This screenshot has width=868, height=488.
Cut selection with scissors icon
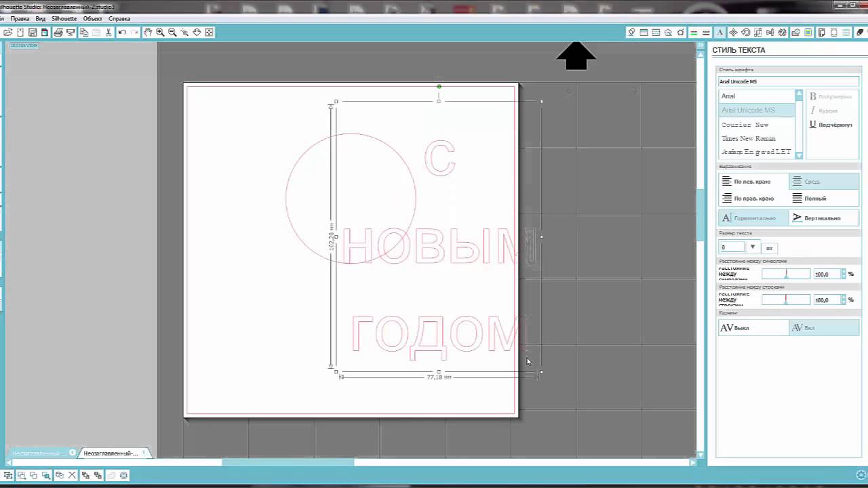point(108,33)
